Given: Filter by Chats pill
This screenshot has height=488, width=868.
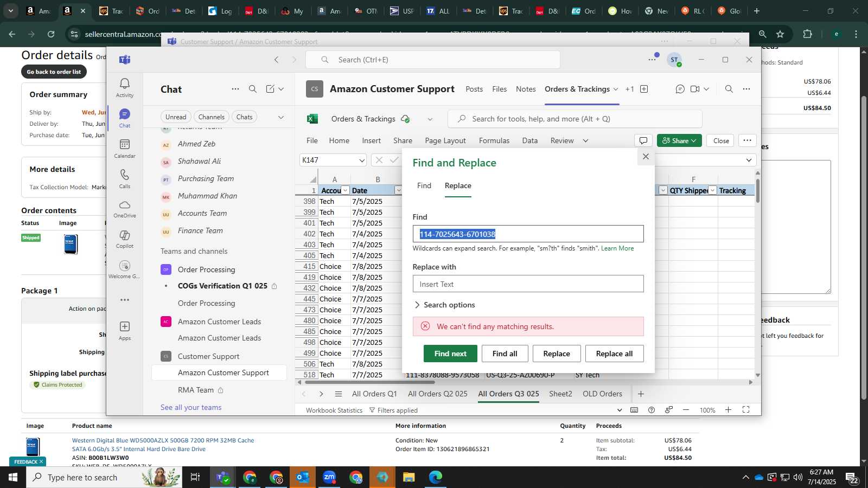Looking at the screenshot, I should (x=245, y=117).
